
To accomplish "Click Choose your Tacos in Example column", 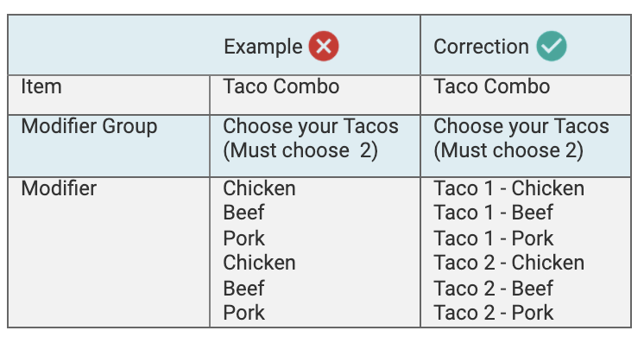I will (x=311, y=126).
